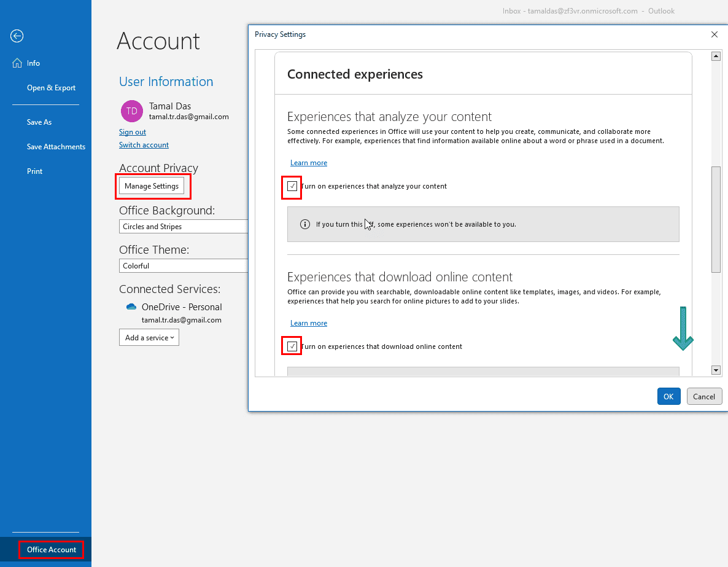Select Print from the sidebar
The height and width of the screenshot is (567, 728).
coord(34,171)
